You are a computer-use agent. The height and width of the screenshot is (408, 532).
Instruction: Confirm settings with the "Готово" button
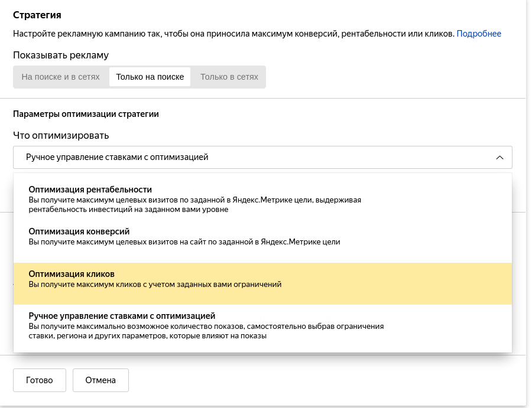[x=39, y=380]
